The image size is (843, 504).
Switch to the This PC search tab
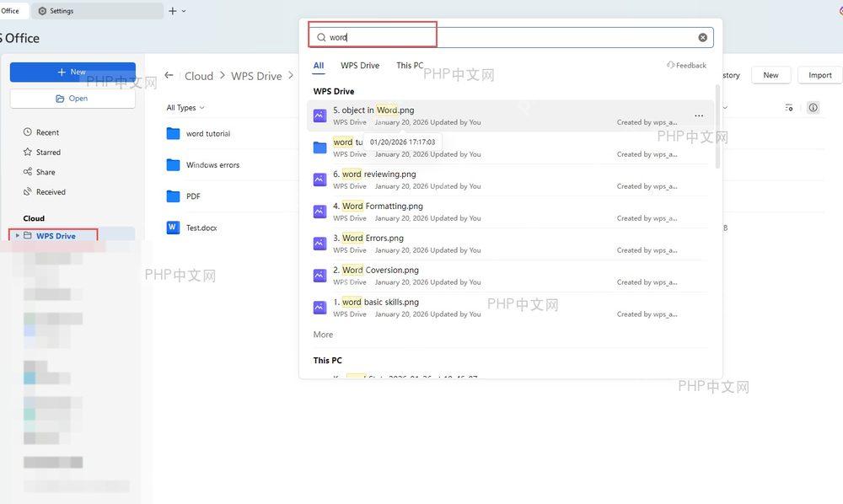[410, 66]
